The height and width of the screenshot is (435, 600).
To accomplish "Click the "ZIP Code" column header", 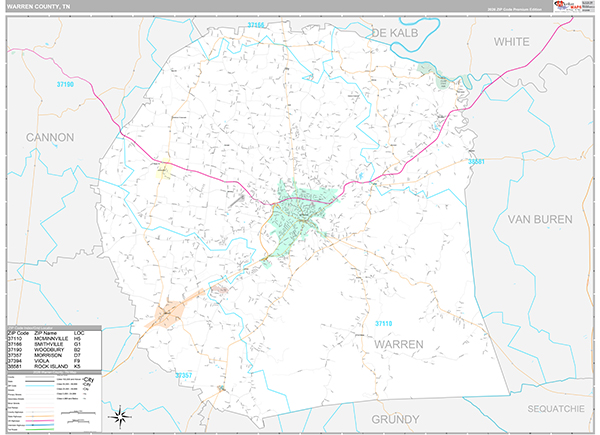I will pos(18,333).
